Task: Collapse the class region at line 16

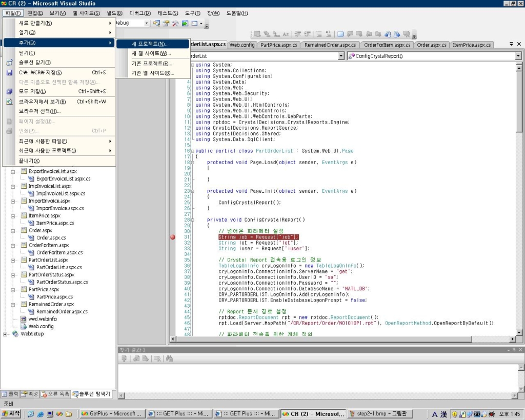Action: coord(193,151)
